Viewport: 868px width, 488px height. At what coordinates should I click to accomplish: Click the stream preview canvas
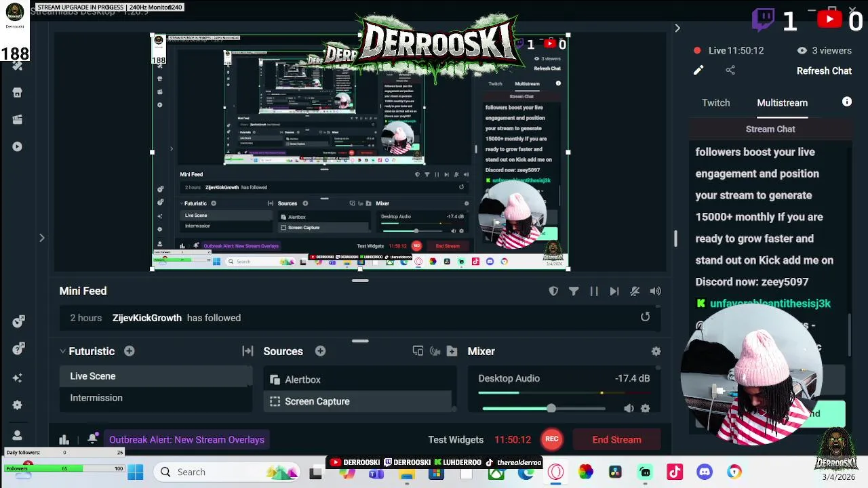360,152
